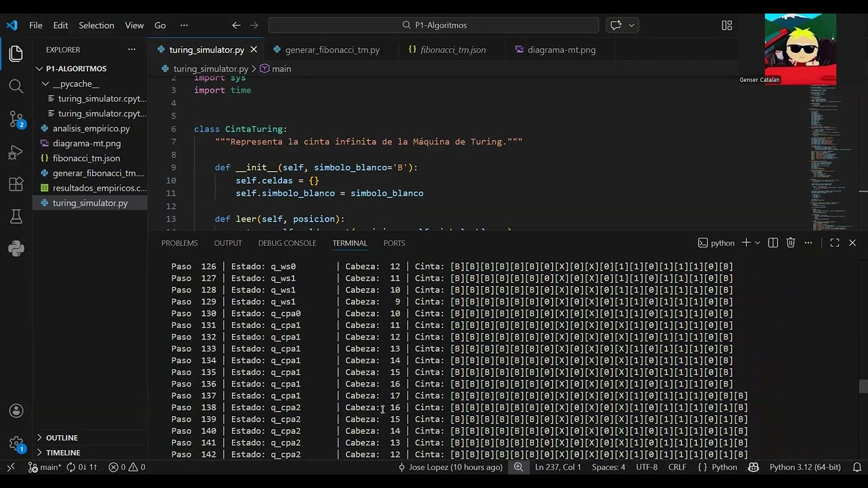Viewport: 868px width, 488px height.
Task: Toggle maximized terminal panel size
Action: pyautogui.click(x=835, y=243)
